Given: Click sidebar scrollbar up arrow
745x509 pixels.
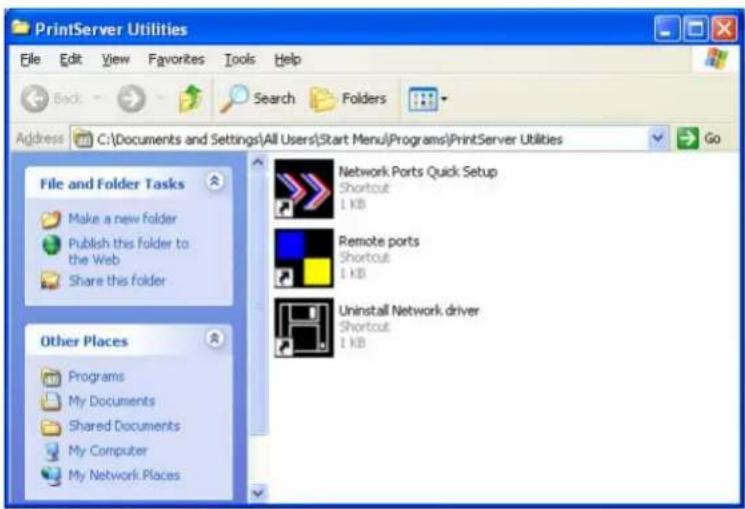Looking at the screenshot, I should pos(258,163).
